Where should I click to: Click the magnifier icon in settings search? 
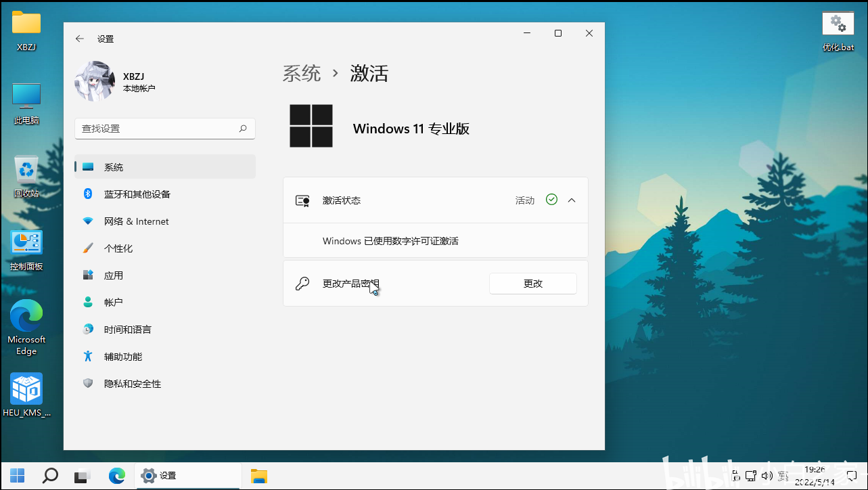click(243, 129)
